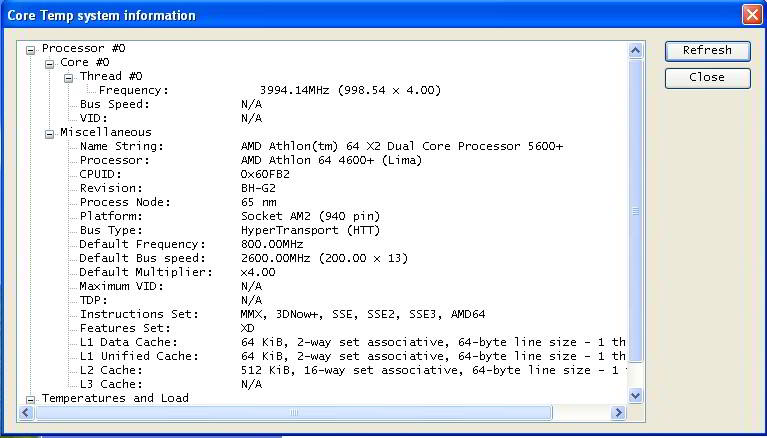The height and width of the screenshot is (438, 767).
Task: Select the L1 Unified Cache row
Action: (x=353, y=356)
